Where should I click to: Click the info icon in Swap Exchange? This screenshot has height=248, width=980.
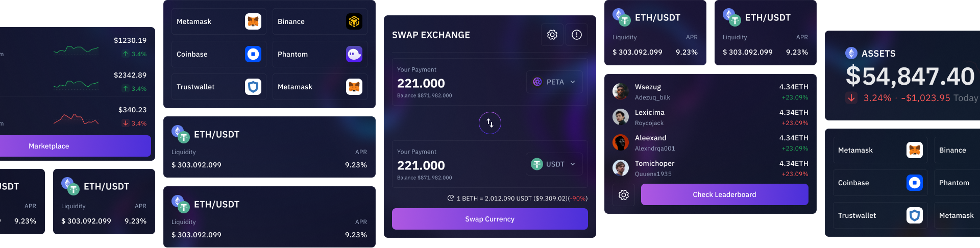click(577, 35)
